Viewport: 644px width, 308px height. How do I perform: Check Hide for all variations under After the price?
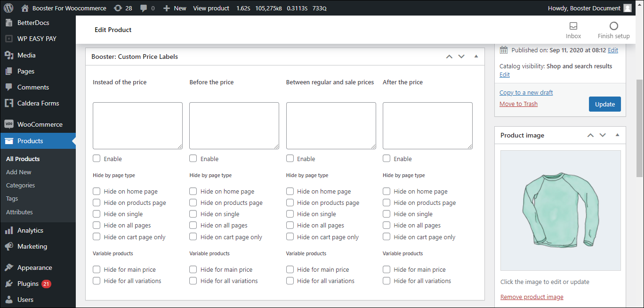386,281
